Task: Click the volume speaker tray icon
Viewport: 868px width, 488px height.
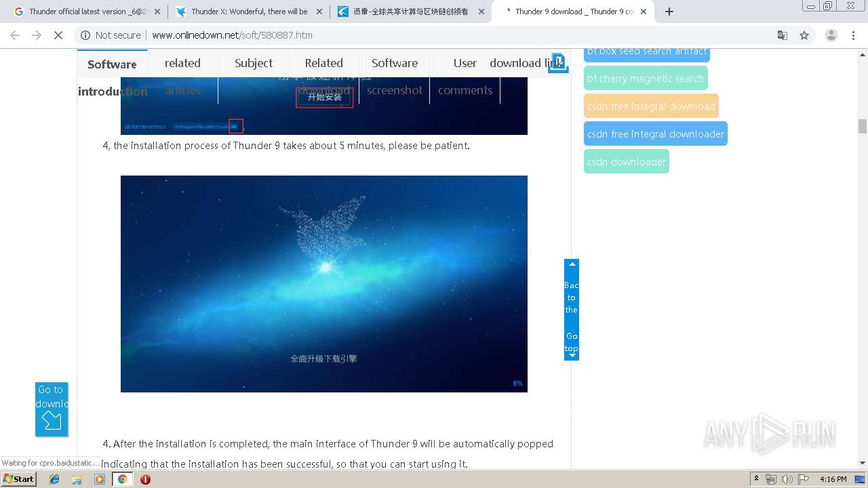Action: click(x=787, y=479)
